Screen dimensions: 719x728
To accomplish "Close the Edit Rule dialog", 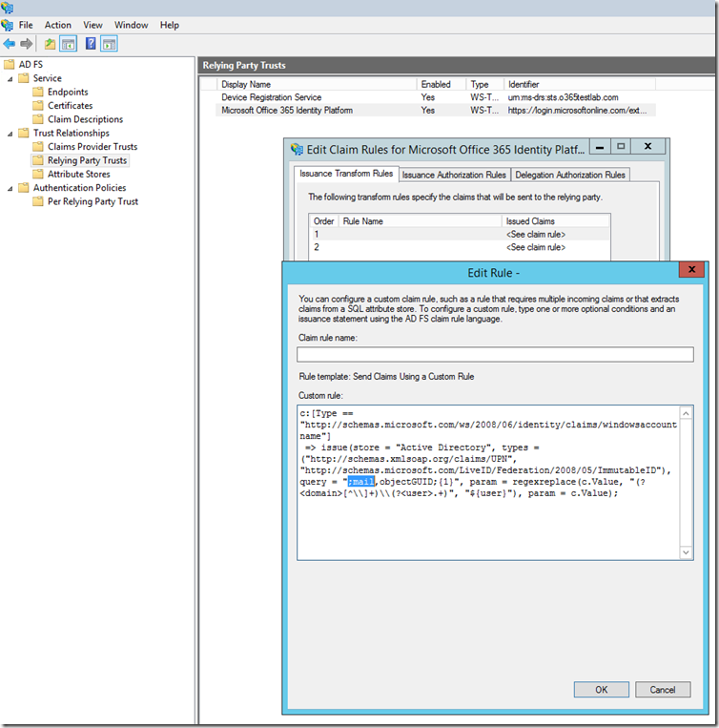I will click(x=691, y=269).
